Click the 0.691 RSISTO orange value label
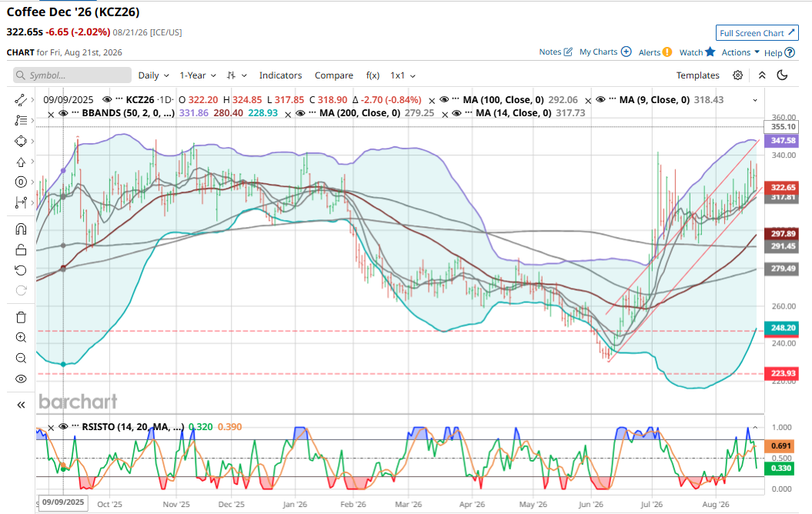The width and height of the screenshot is (812, 514). click(781, 446)
